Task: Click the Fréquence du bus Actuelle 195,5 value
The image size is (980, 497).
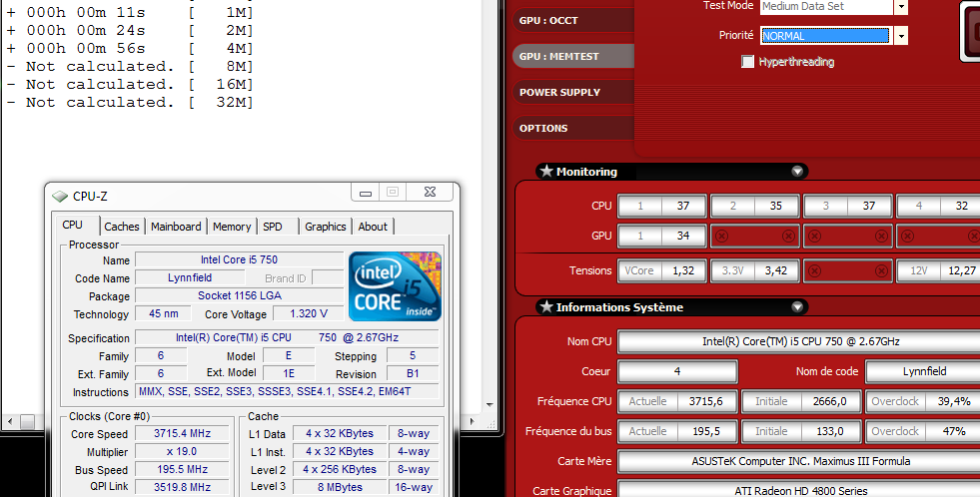Action: pos(677,431)
